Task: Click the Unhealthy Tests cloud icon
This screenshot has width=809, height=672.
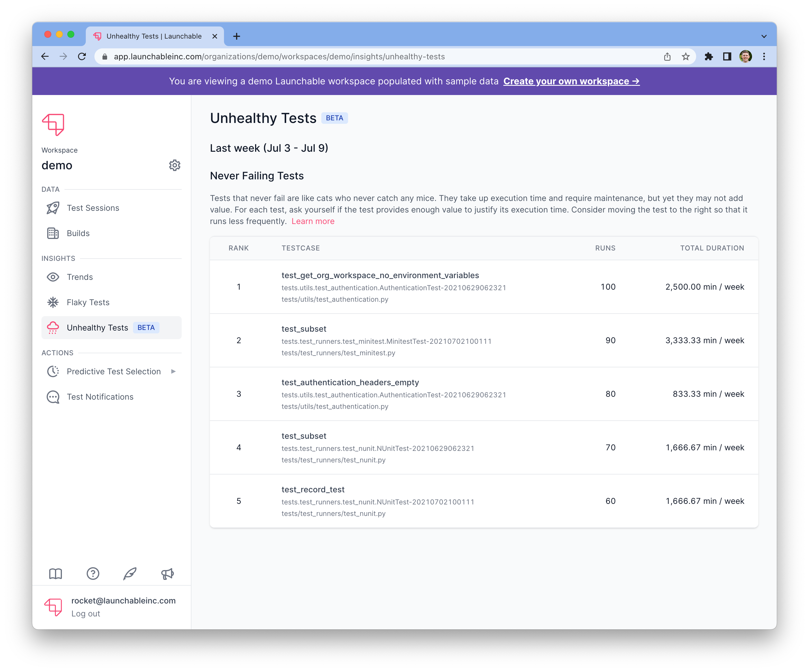Action: coord(53,328)
